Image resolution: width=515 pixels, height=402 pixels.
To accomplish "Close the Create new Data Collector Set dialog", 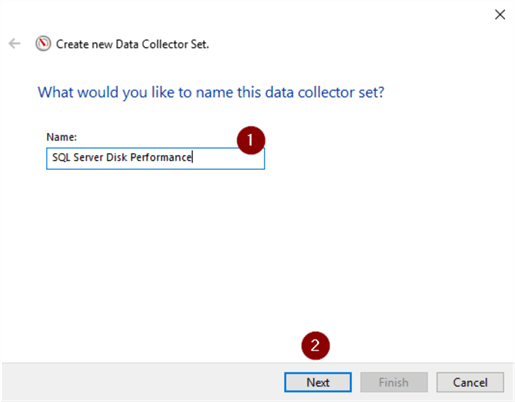I will [500, 14].
